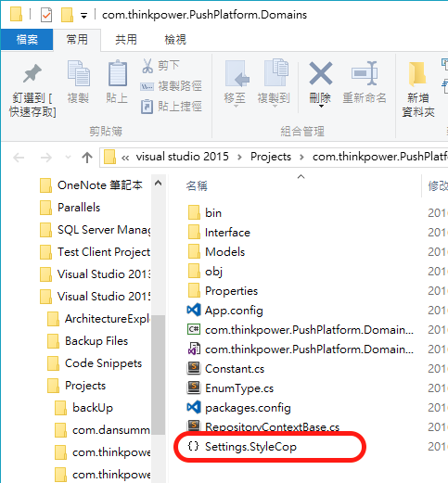
Task: Click the Up one level arrow button
Action: (87, 158)
